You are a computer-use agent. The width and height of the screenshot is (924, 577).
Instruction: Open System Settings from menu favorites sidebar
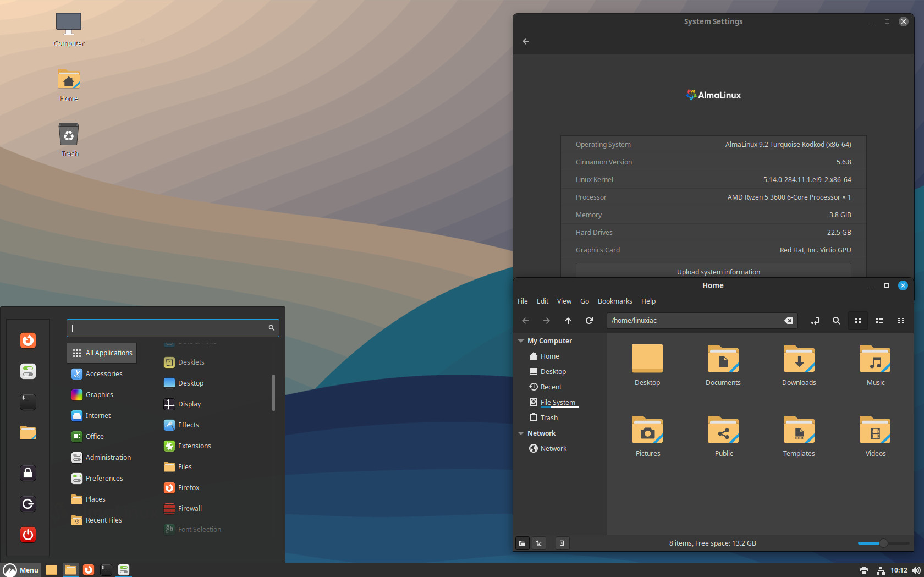click(28, 371)
